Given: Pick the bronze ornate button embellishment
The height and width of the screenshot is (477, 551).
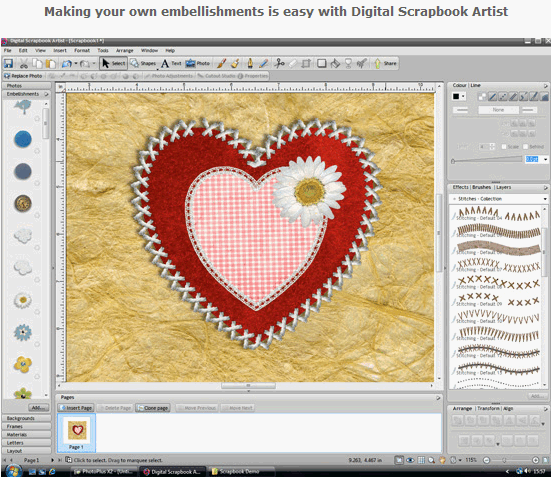Looking at the screenshot, I should [x=23, y=204].
